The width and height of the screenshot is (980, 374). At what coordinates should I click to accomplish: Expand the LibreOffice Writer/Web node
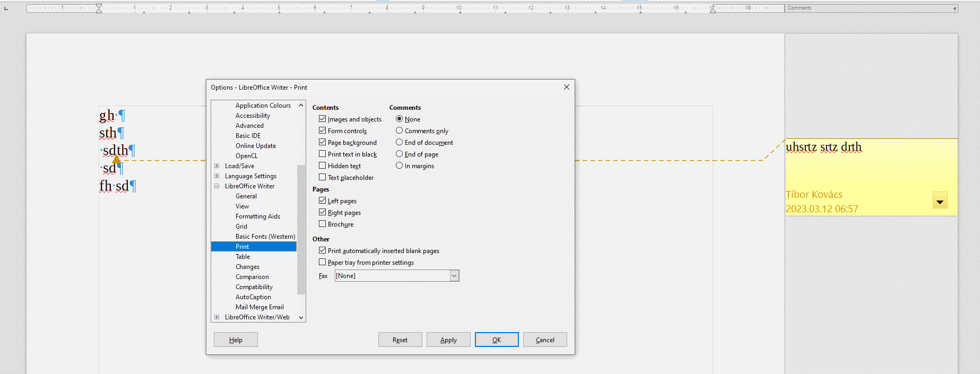216,317
